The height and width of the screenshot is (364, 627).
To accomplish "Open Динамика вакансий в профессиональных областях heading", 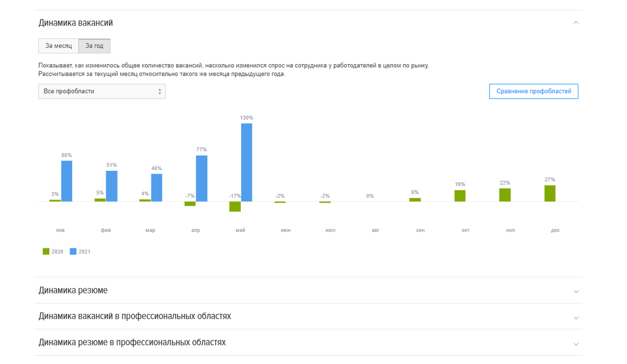I will click(x=135, y=316).
